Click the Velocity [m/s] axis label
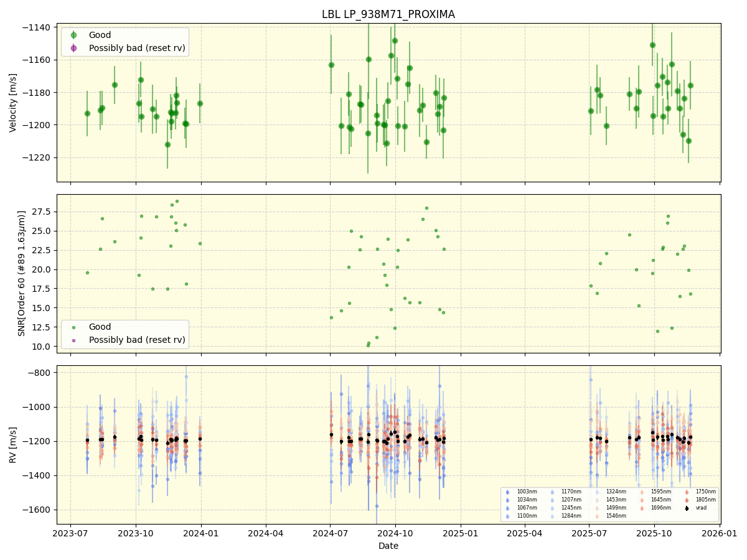Image resolution: width=747 pixels, height=560 pixels. point(13,103)
